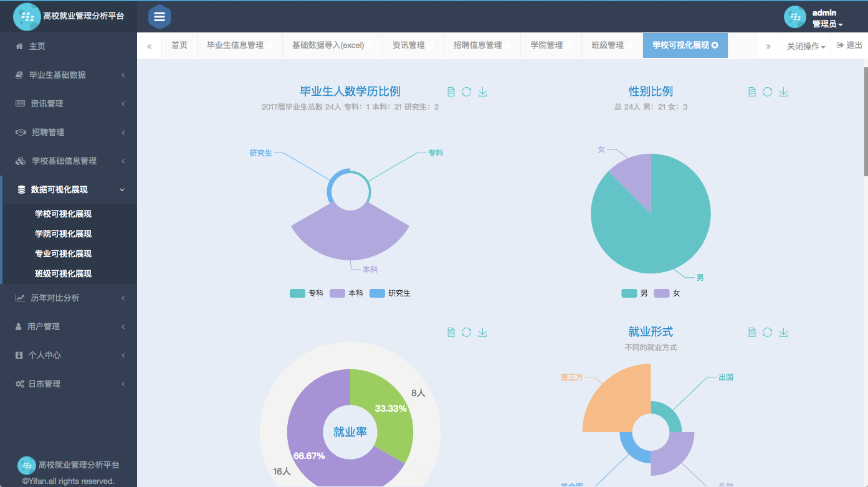Open 学院可视化展现 in the sidebar
The height and width of the screenshot is (487, 868).
[x=63, y=234]
